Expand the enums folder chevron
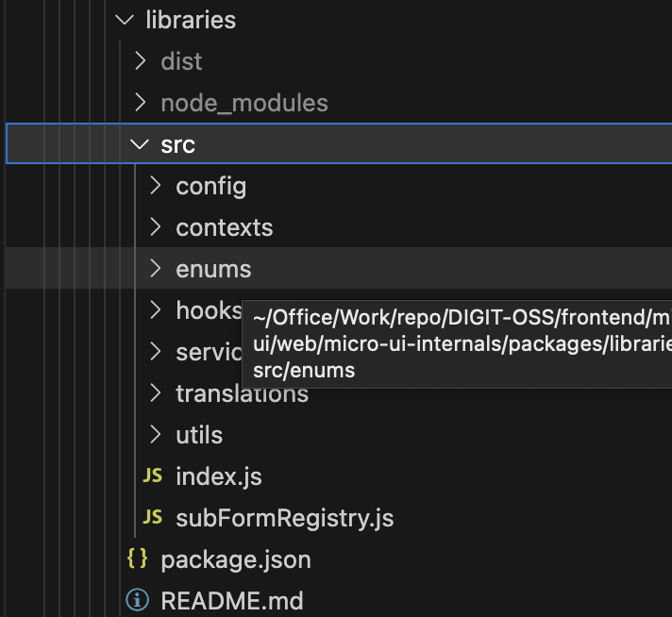Viewport: 672px width, 617px height. click(x=155, y=269)
